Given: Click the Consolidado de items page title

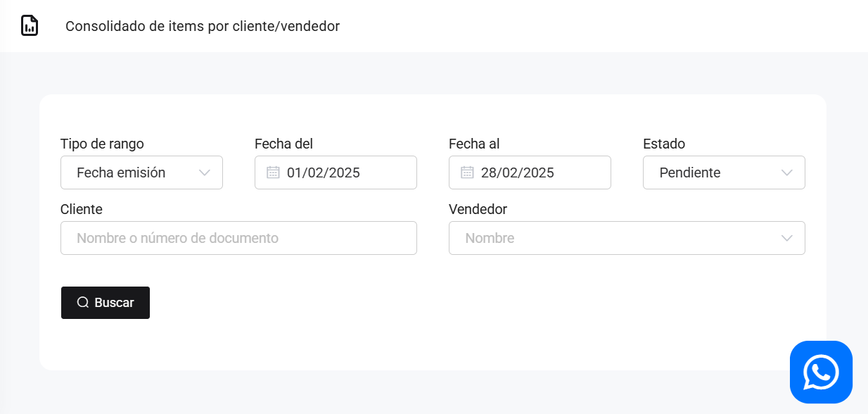Looking at the screenshot, I should pos(203,26).
